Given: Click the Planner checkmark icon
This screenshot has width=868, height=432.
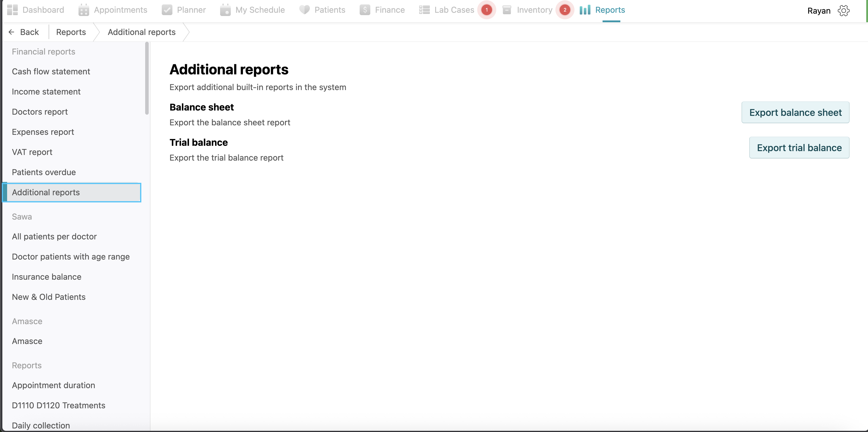Looking at the screenshot, I should [167, 10].
